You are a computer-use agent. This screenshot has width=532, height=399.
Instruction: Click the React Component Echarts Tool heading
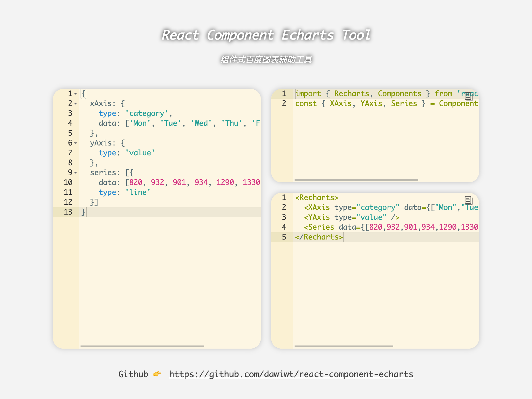(x=266, y=35)
